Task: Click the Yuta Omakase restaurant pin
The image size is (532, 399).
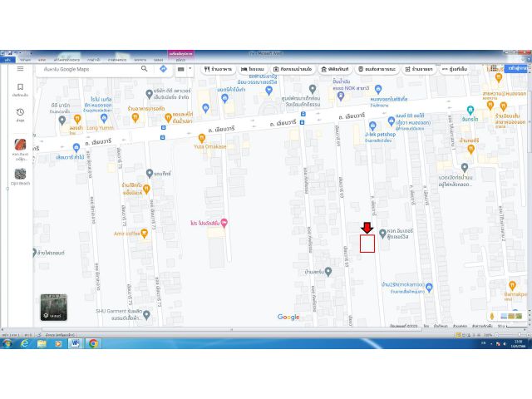Action: (x=201, y=138)
